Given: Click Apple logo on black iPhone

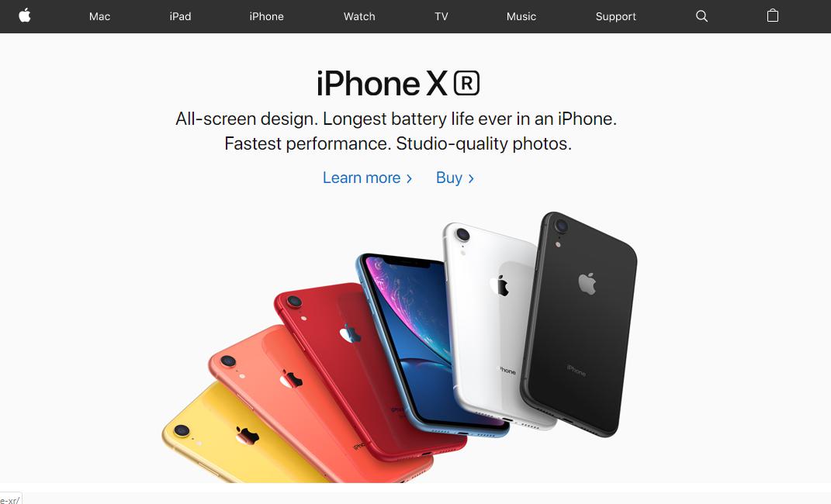Looking at the screenshot, I should coord(587,283).
